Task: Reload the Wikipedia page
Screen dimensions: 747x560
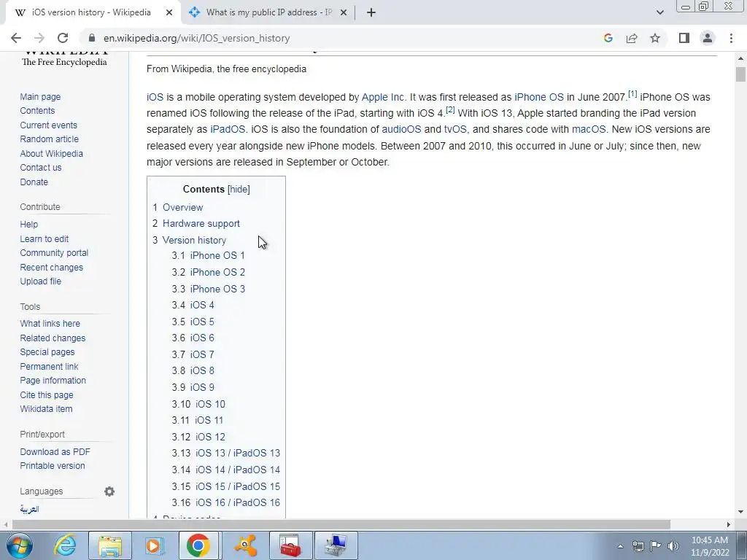Action: (63, 38)
